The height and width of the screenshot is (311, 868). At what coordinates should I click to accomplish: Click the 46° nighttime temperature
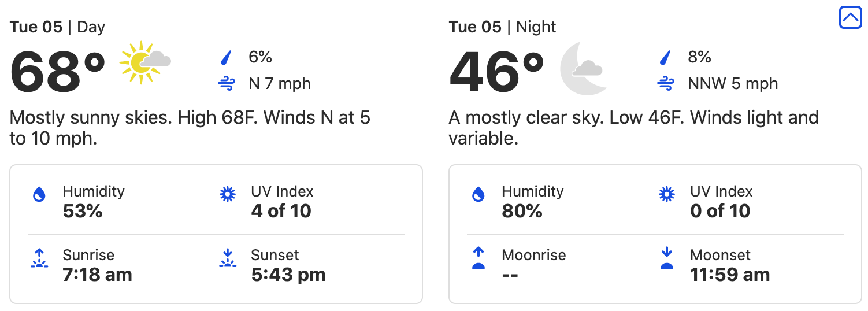click(497, 72)
